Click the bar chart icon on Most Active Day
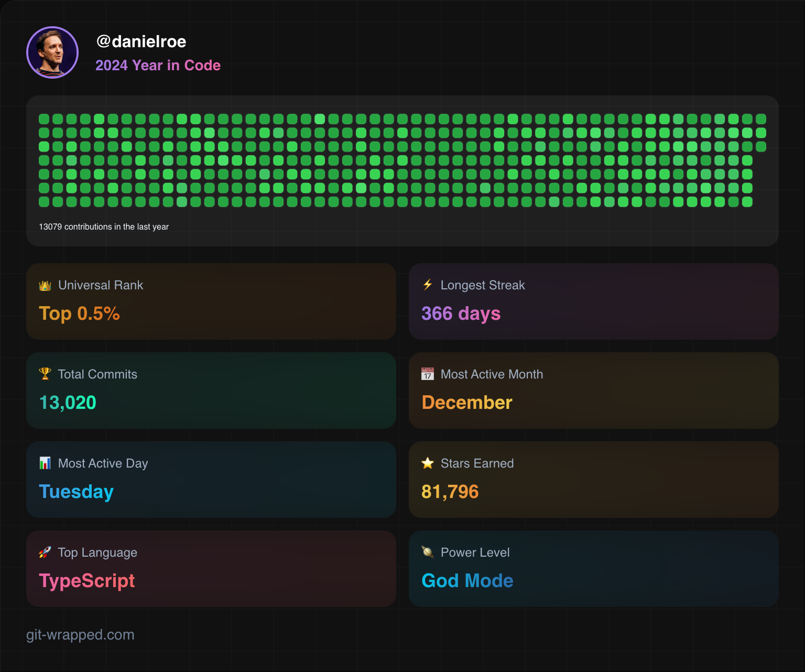Viewport: 805px width, 672px height. coord(45,463)
